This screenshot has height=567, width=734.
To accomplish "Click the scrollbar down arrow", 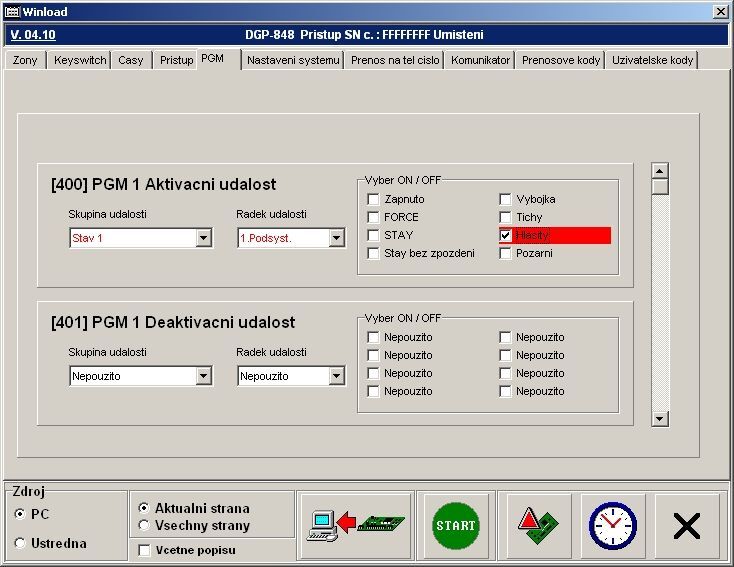I will [659, 418].
